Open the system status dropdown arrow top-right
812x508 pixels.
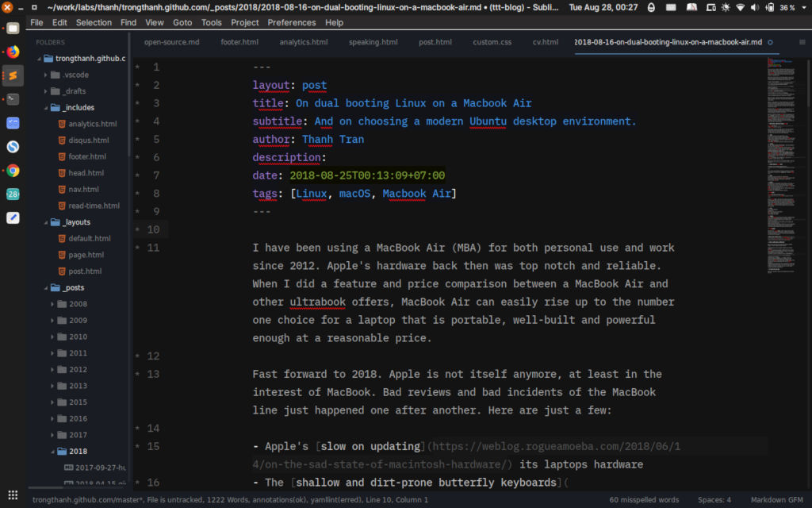803,7
